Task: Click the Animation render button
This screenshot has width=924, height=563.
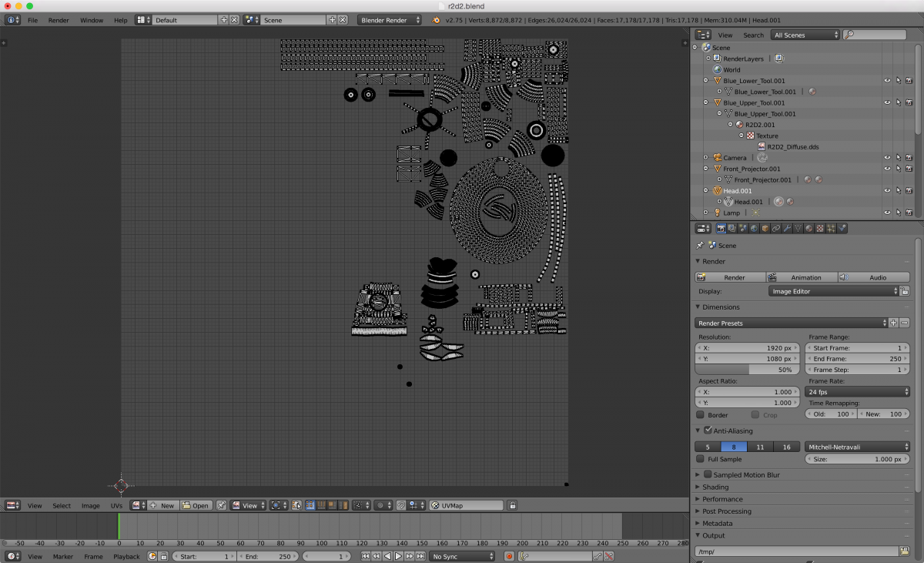Action: coord(802,277)
